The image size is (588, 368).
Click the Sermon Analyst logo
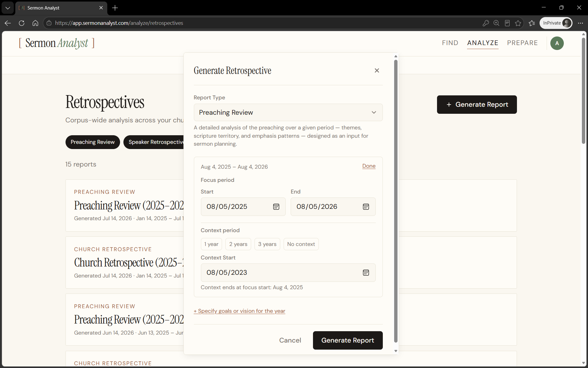click(57, 43)
